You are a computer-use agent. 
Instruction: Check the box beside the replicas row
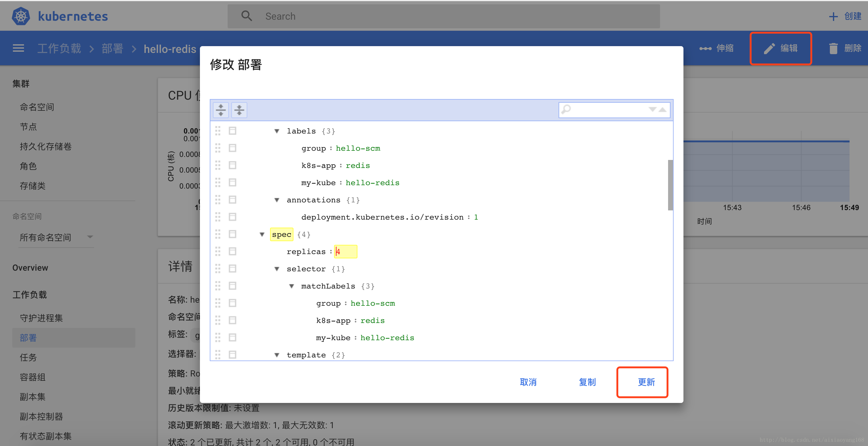233,251
